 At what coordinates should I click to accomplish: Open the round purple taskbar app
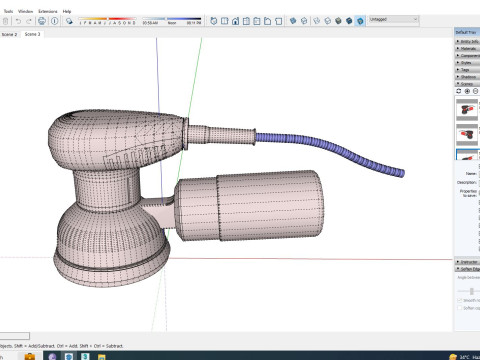52,356
